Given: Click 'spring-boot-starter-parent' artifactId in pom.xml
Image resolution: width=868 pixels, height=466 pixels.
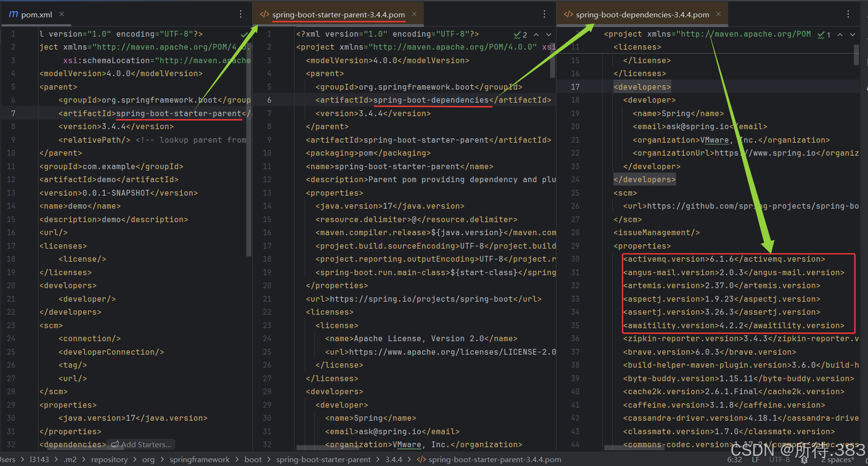Looking at the screenshot, I should (179, 113).
